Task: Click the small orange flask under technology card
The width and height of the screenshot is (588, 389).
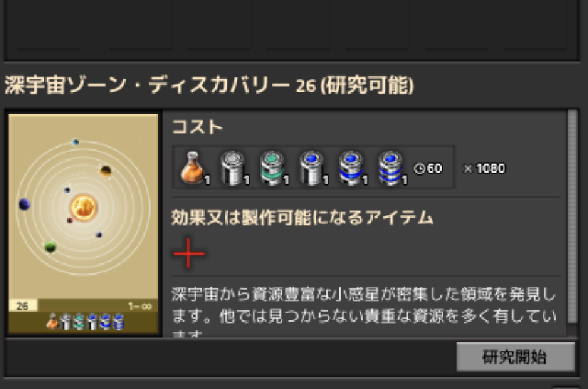Action: (52, 322)
